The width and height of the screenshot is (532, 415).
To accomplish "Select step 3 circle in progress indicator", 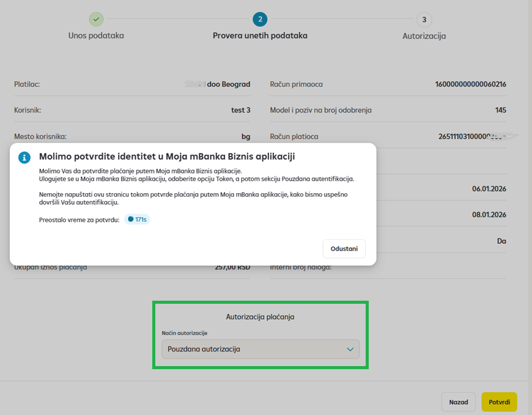I will pyautogui.click(x=424, y=20).
